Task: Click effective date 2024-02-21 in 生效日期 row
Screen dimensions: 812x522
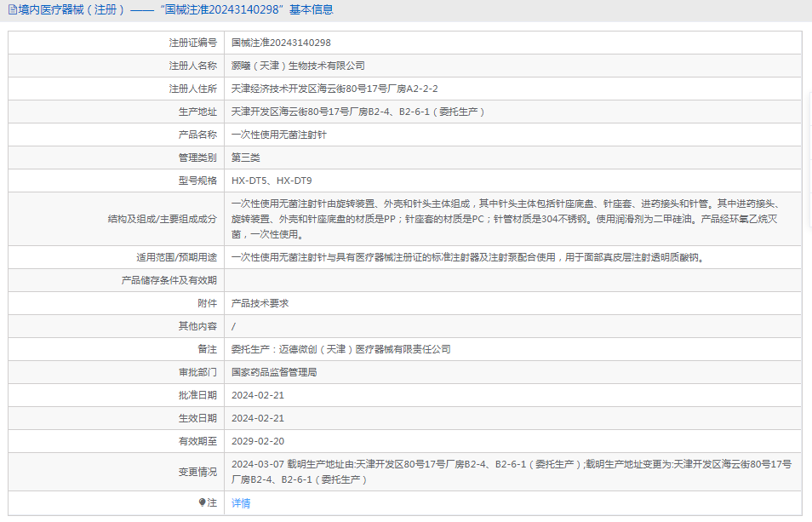Action: pyautogui.click(x=258, y=418)
